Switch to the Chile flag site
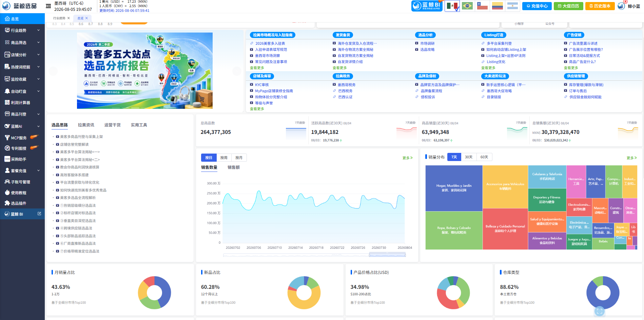The width and height of the screenshot is (644, 320). pos(482,6)
